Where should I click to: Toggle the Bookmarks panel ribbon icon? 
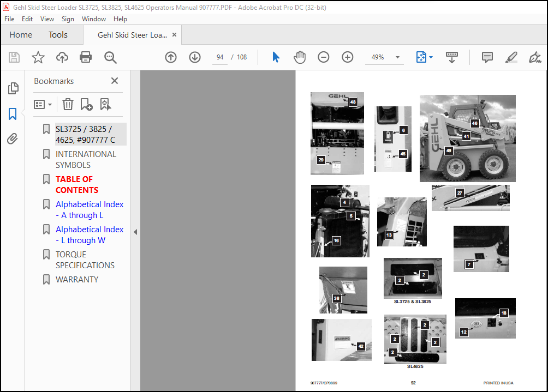(13, 114)
